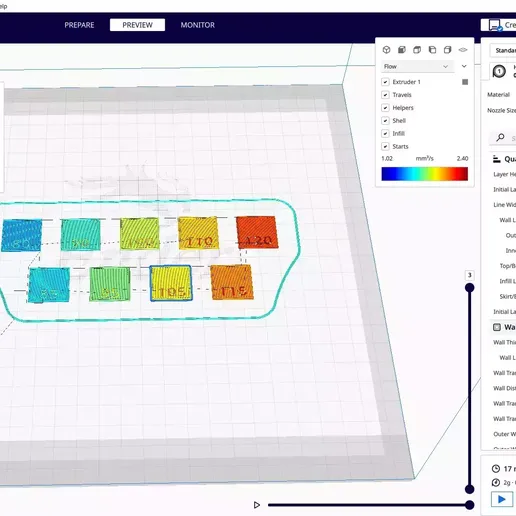
Task: Click the Line Width setting label
Action: [505, 205]
